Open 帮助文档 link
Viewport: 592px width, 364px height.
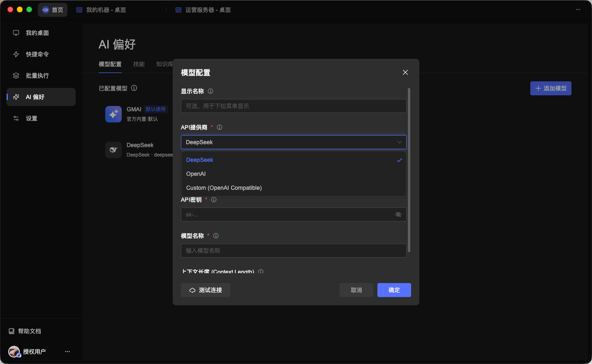tap(25, 331)
